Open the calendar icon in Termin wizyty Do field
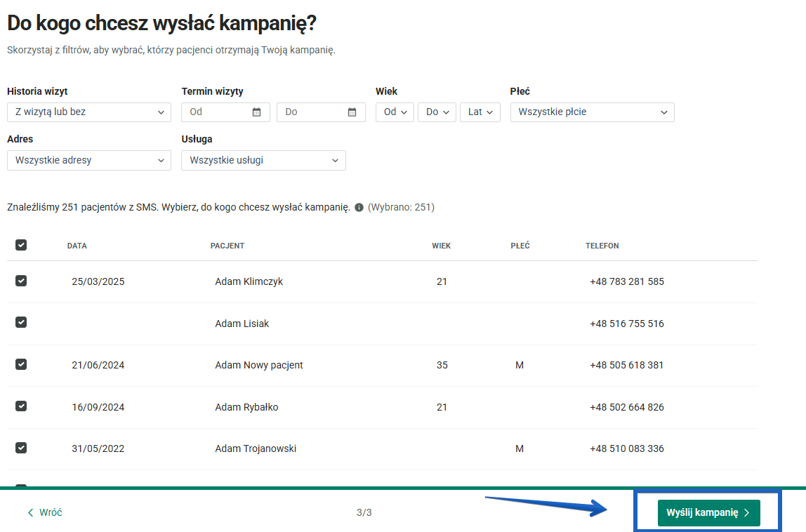 pos(352,112)
